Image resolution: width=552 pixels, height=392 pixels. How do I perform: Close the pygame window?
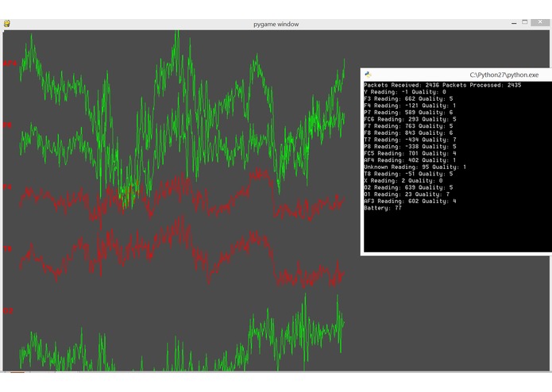click(x=540, y=22)
